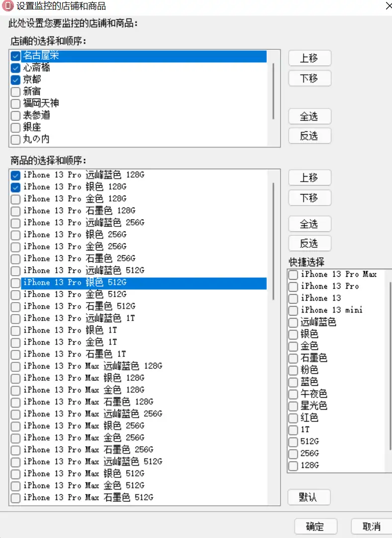Uncheck the 名古屋栄 store checkbox
This screenshot has width=392, height=538.
click(15, 56)
